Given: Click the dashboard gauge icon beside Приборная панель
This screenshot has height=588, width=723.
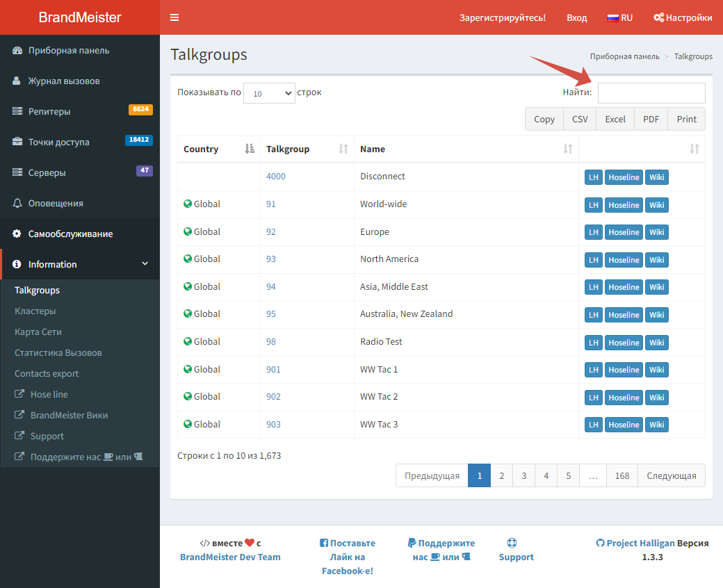Looking at the screenshot, I should (x=17, y=51).
